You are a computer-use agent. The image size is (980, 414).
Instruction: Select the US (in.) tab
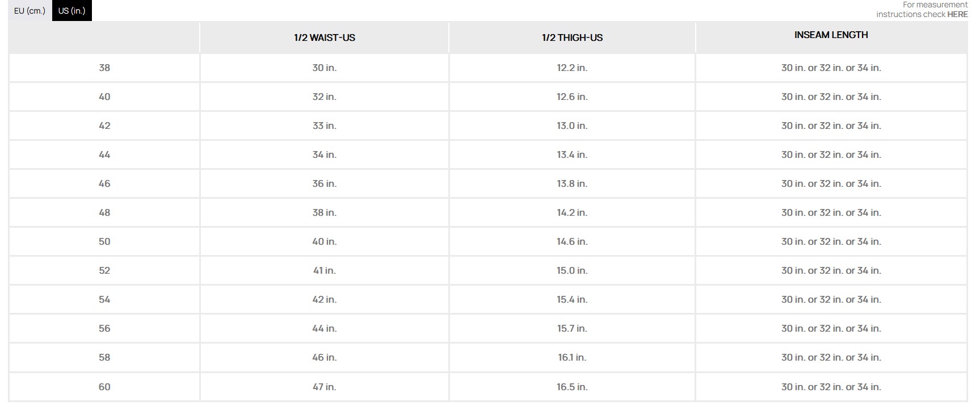[x=71, y=11]
